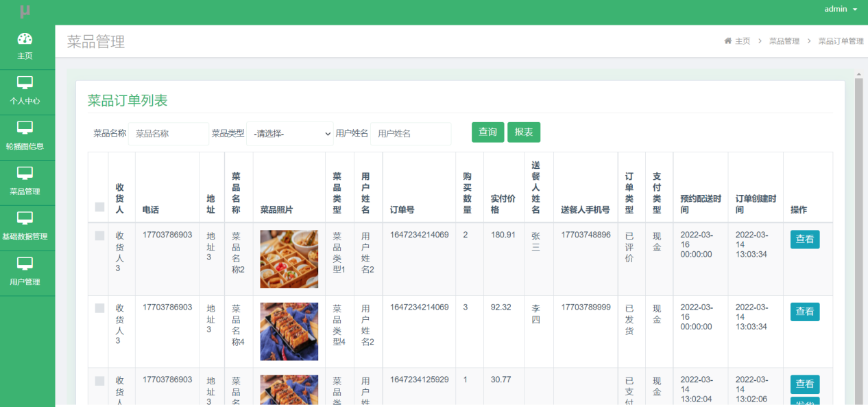868x407 pixels.
Task: Click the 菜品管理 breadcrumb link
Action: [x=784, y=41]
